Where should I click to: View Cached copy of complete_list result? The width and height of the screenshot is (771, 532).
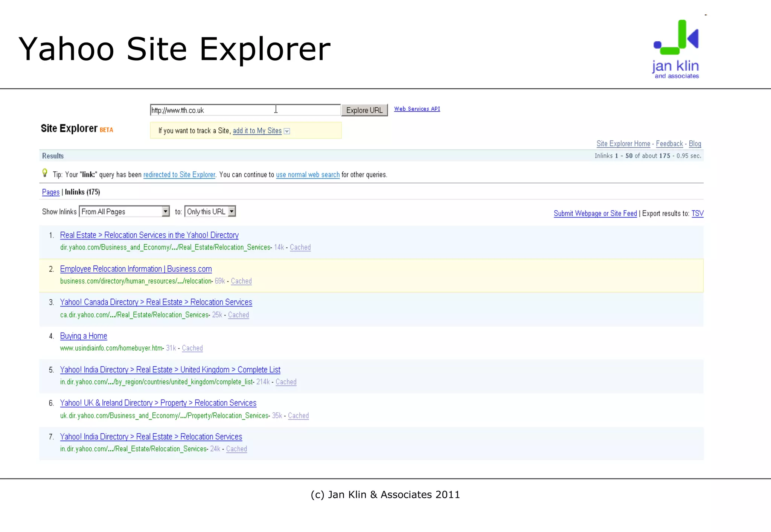286,382
